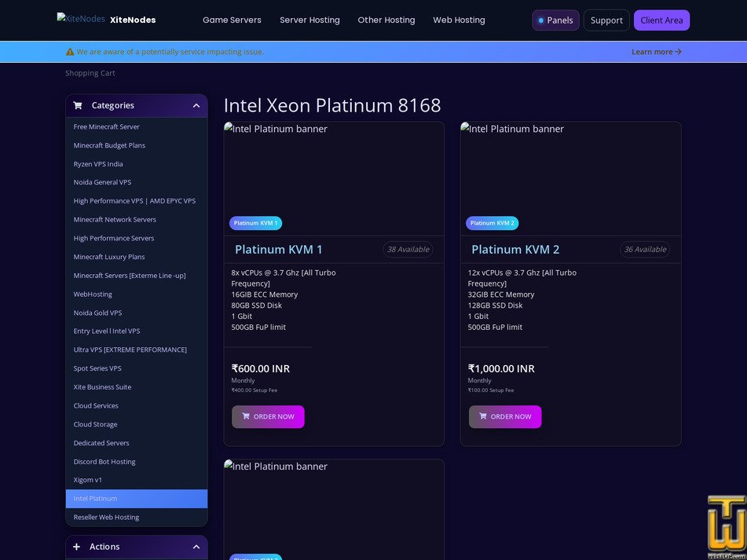Select Ryzen VPS India category

click(136, 164)
